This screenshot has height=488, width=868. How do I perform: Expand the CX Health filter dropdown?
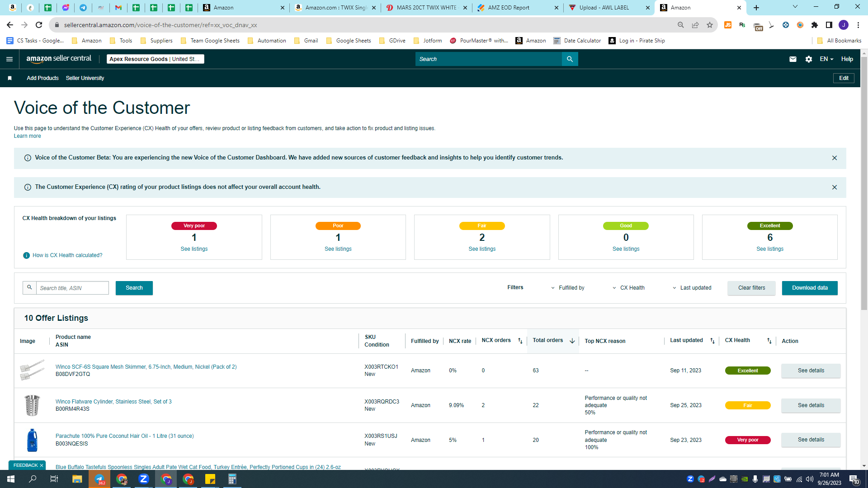[628, 288]
